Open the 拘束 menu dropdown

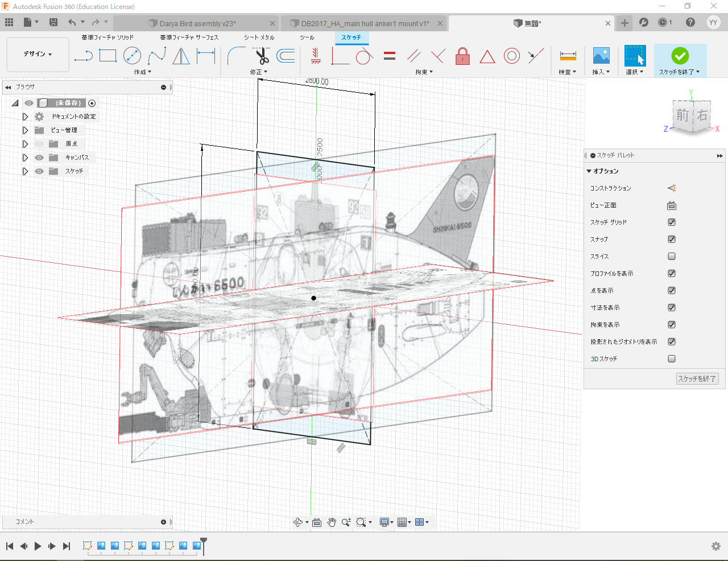tap(424, 72)
